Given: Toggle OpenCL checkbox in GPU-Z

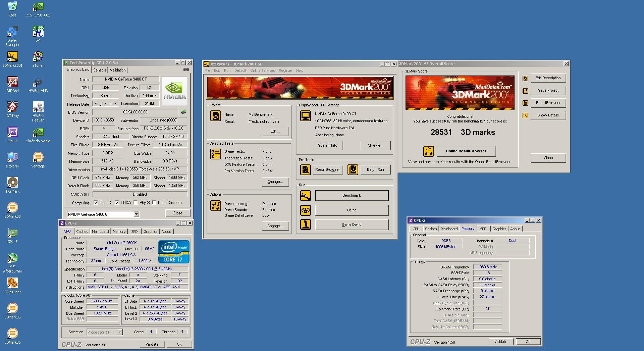Looking at the screenshot, I should (x=96, y=202).
